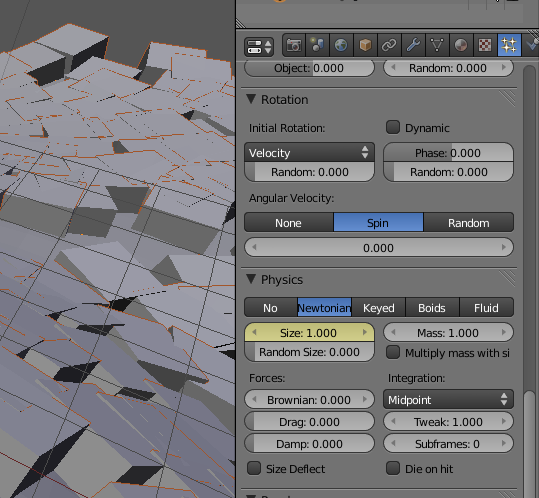Screen dimensions: 539x498
Task: Increase Tweak value with right arrow
Action: [x=504, y=421]
